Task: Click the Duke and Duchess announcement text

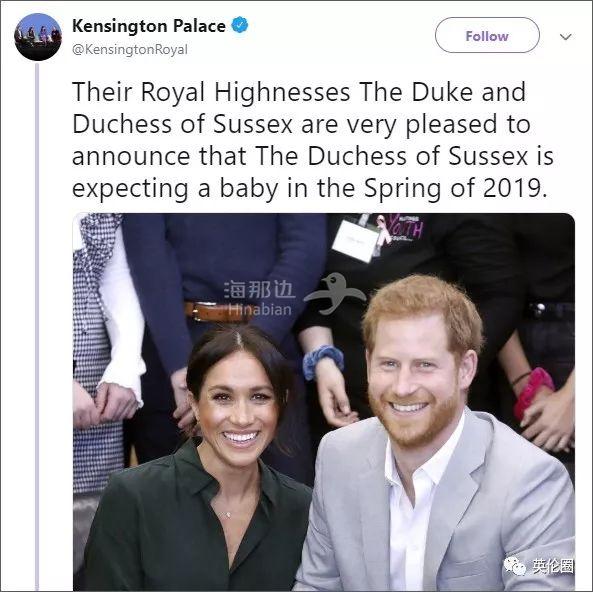Action: 312,140
